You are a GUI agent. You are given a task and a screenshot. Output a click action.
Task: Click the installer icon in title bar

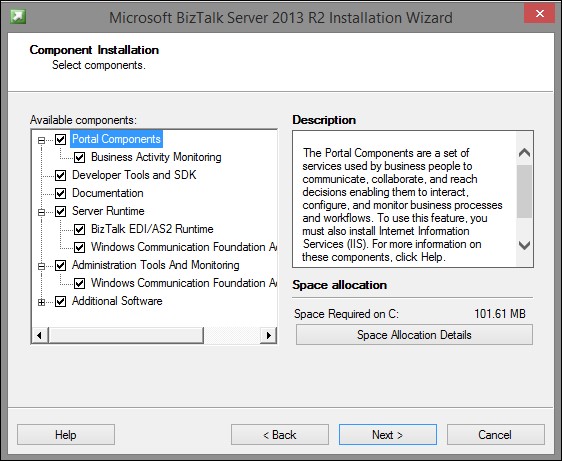point(18,16)
